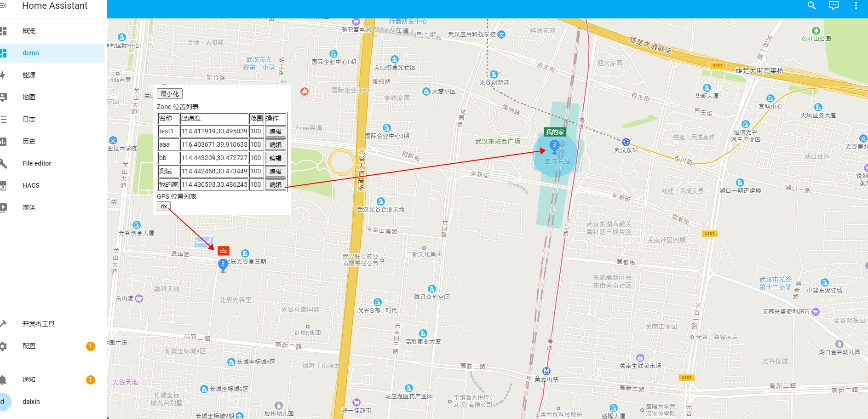Click the test1 name cell
This screenshot has width=868, height=419.
(x=168, y=132)
